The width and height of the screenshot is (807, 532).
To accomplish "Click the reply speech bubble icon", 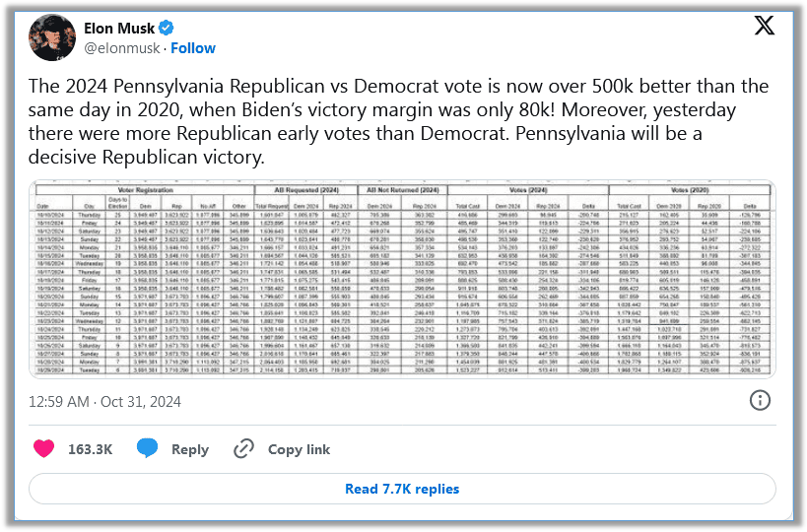I will (147, 449).
